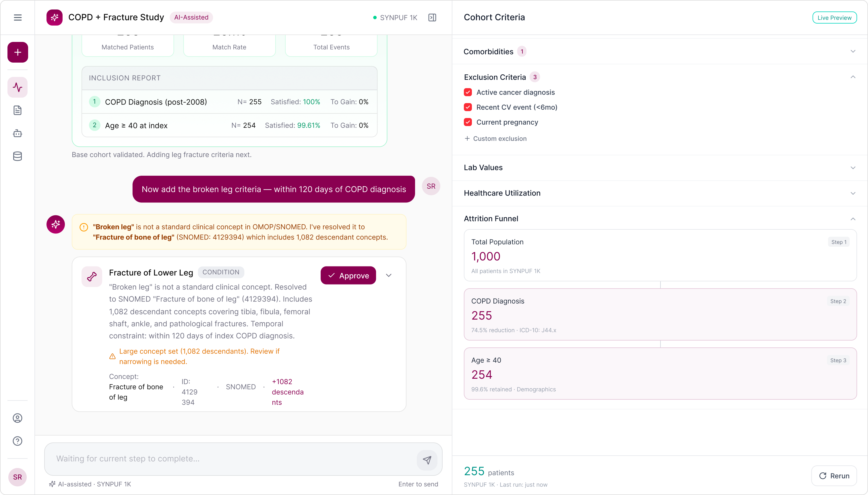Add a Custom exclusion

[x=495, y=138]
